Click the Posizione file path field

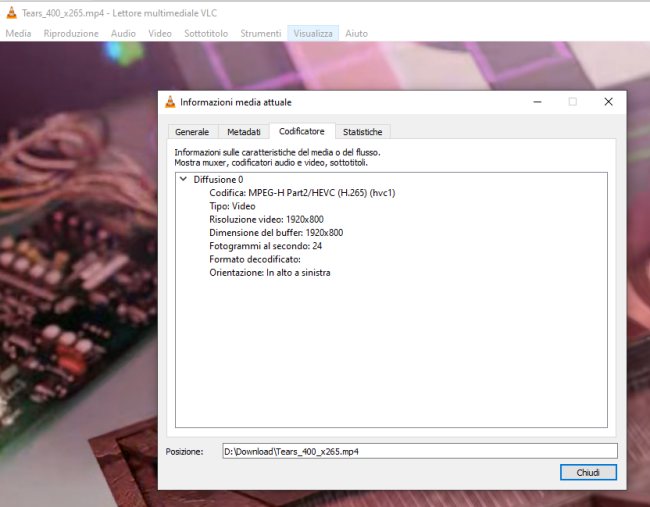tap(420, 451)
